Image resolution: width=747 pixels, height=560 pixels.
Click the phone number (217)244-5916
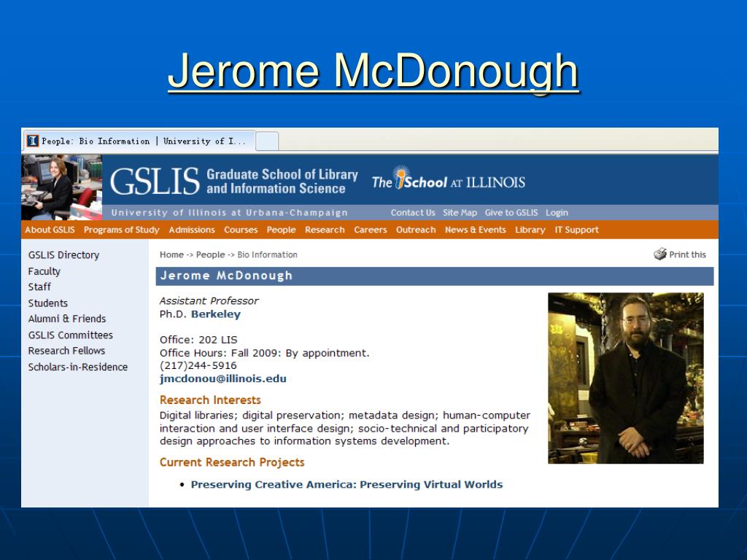[198, 366]
